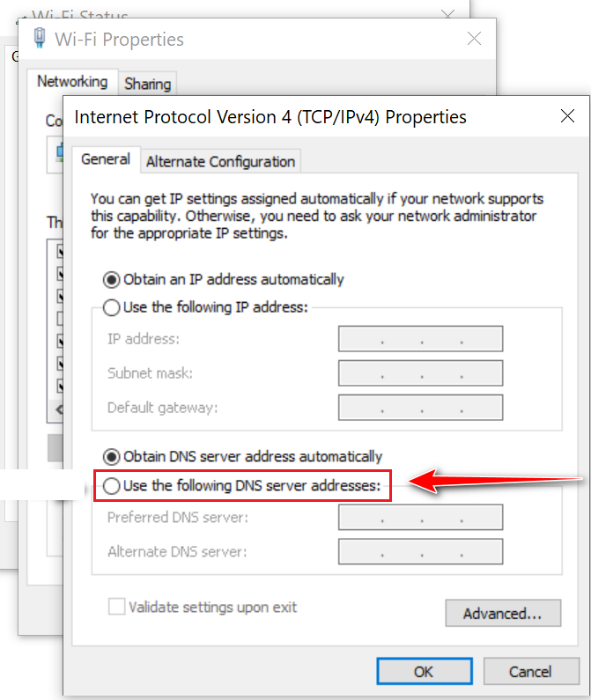Focus the Alternate DNS server field
This screenshot has width=591, height=700.
[420, 552]
